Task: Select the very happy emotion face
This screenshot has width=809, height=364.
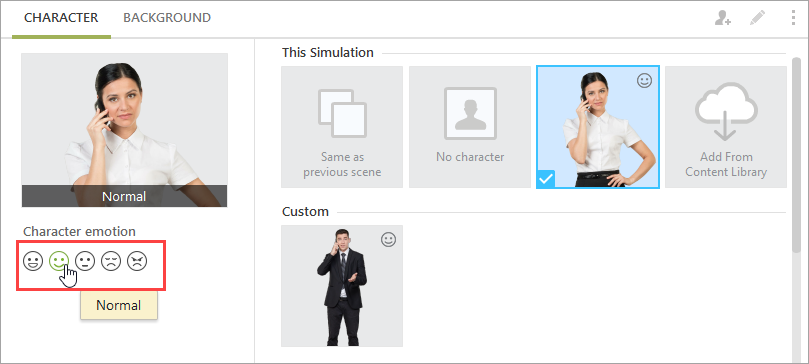Action: coord(33,261)
